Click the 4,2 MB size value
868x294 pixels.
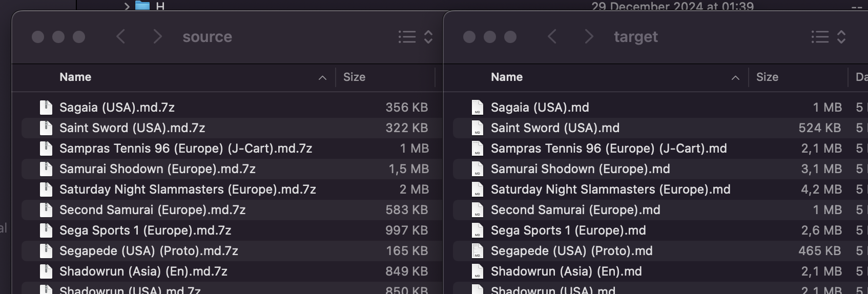(821, 189)
